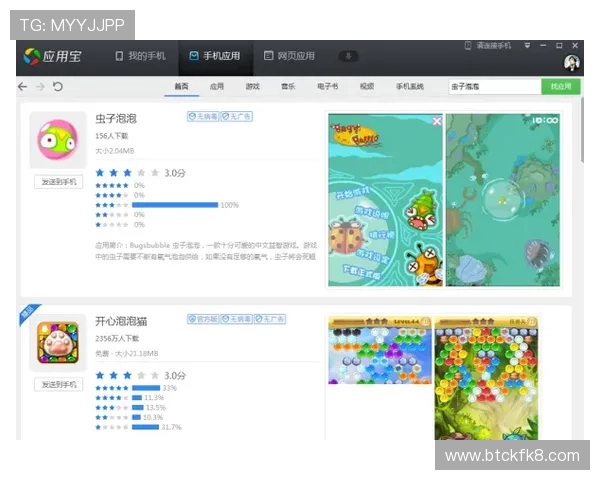Click the 无广告 badge for 虫子泡泡

pos(236,116)
